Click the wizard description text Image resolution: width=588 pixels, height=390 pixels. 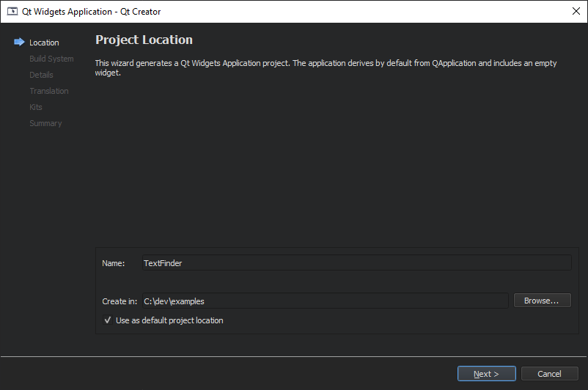point(326,67)
